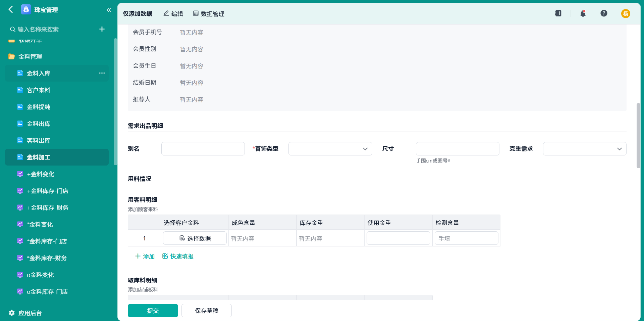Click the 检测含量 手填 input

[x=466, y=238]
